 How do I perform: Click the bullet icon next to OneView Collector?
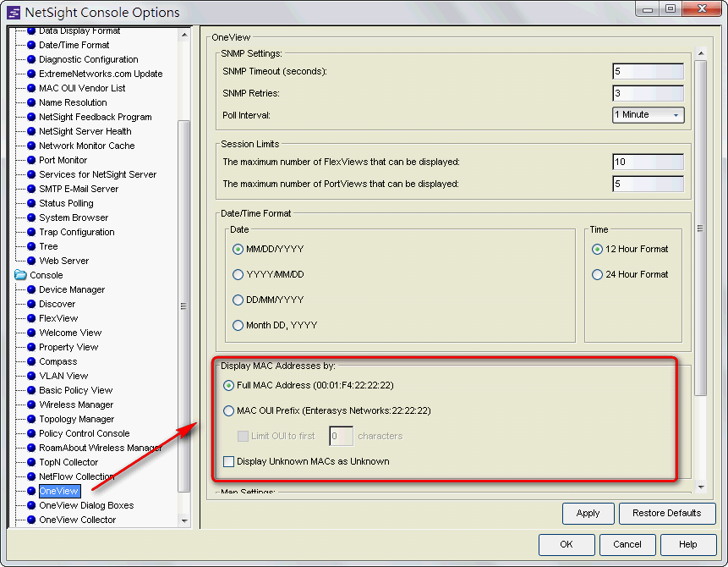(31, 520)
